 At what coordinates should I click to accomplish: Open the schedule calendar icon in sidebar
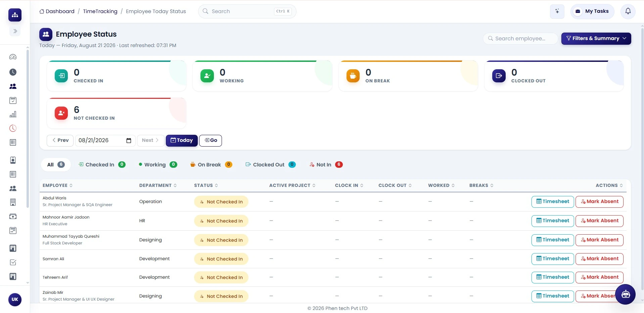point(13,231)
